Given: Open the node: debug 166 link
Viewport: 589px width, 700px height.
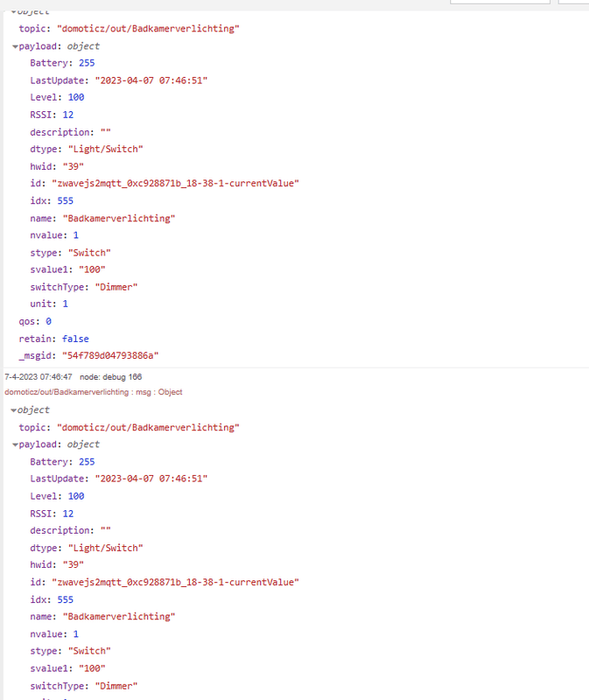Looking at the screenshot, I should (111, 377).
